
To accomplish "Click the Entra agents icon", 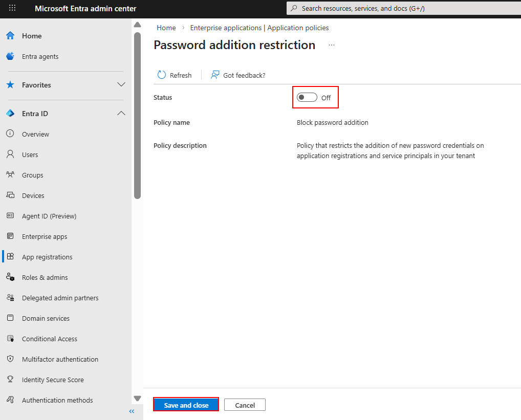I will (10, 56).
